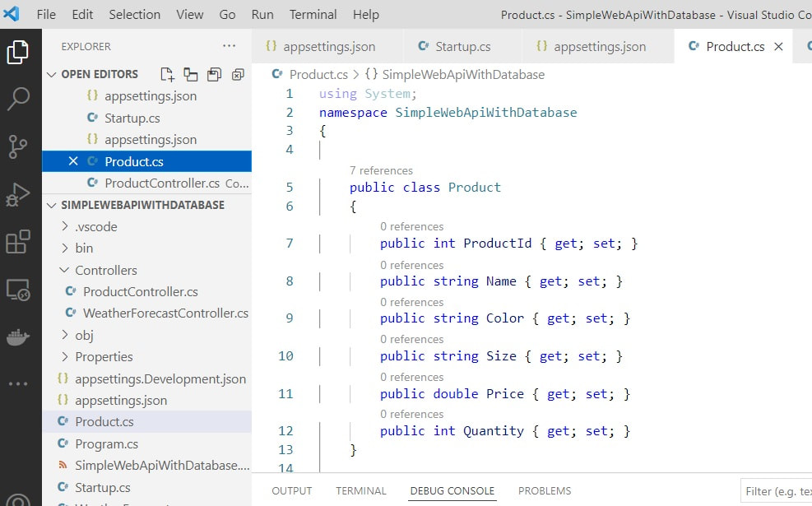Select ProductController.cs in Open Editors

161,183
